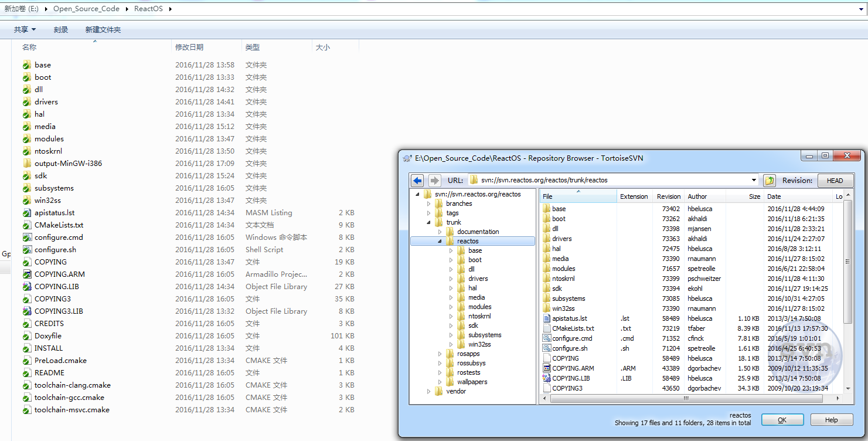Sort repository list by Date column

click(798, 196)
